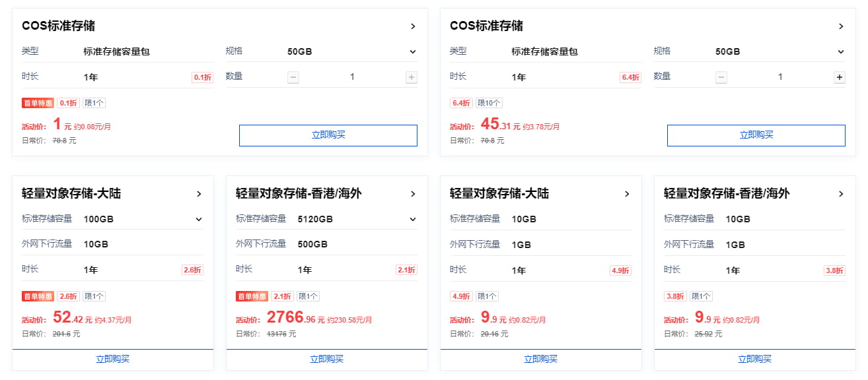Buy the 4.9折 轻量对象存储-大陆 10GB package
This screenshot has height=380, width=868.
click(x=541, y=360)
